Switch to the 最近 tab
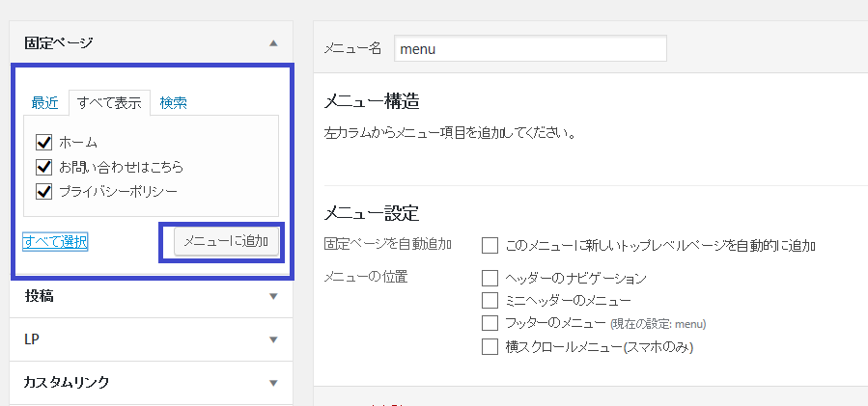 pos(44,102)
